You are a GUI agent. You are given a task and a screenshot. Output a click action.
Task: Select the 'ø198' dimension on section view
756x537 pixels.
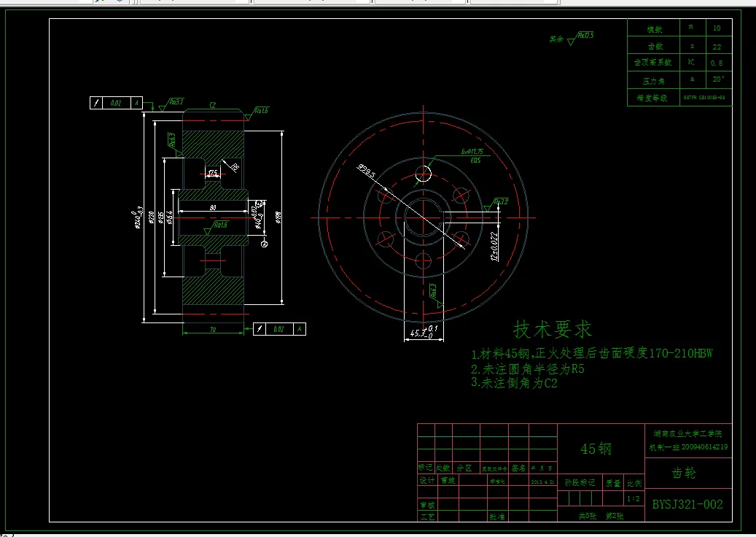coord(278,217)
